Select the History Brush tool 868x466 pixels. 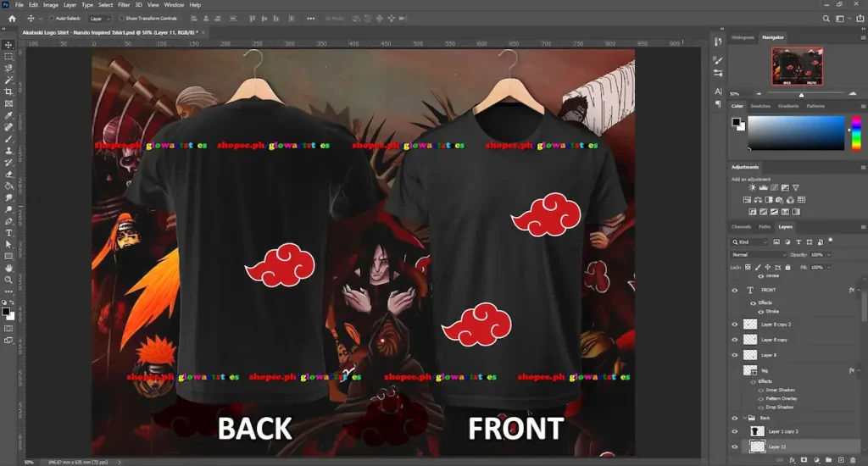click(x=8, y=162)
